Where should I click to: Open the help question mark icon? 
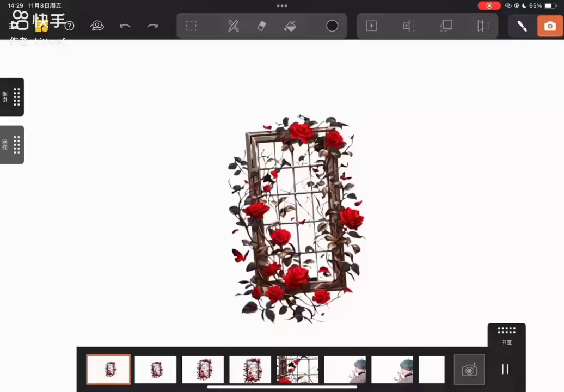[x=70, y=26]
